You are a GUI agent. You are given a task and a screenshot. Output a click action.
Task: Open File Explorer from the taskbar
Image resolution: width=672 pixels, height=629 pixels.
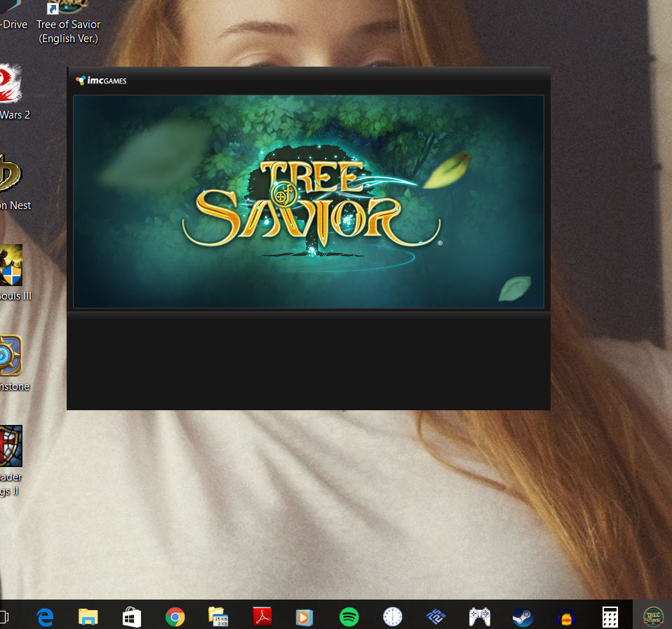pos(88,616)
